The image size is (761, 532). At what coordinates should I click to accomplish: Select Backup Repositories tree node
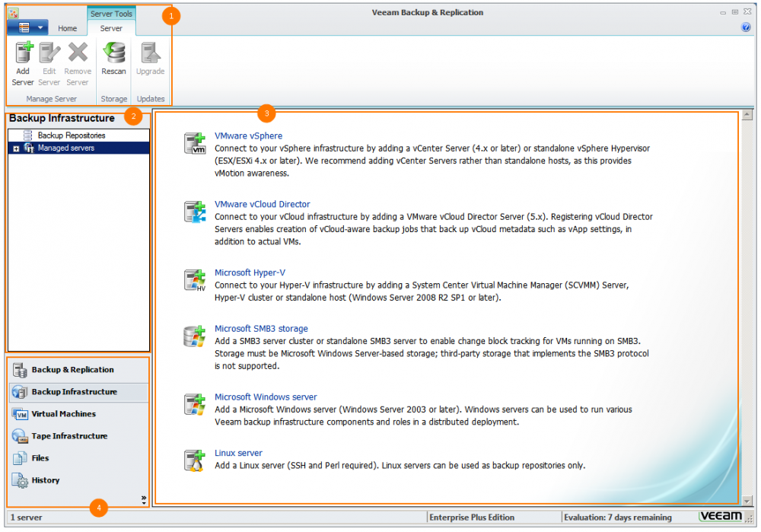[x=72, y=135]
